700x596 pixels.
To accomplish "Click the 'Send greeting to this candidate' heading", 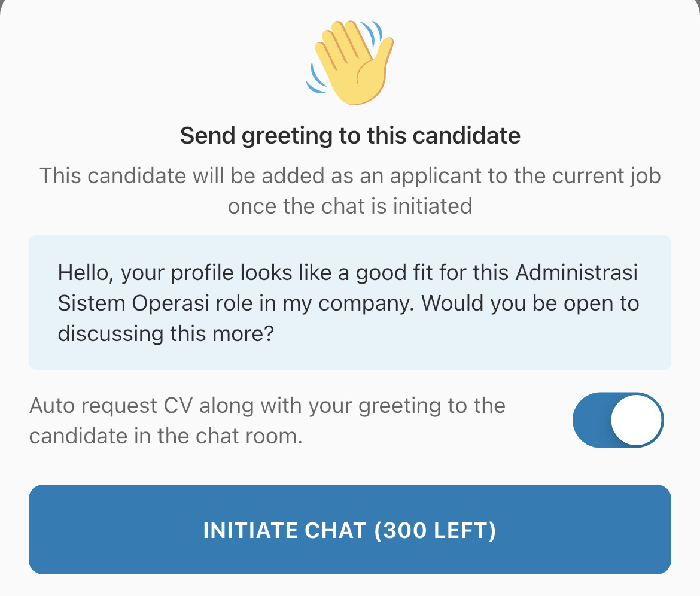I will click(x=350, y=135).
